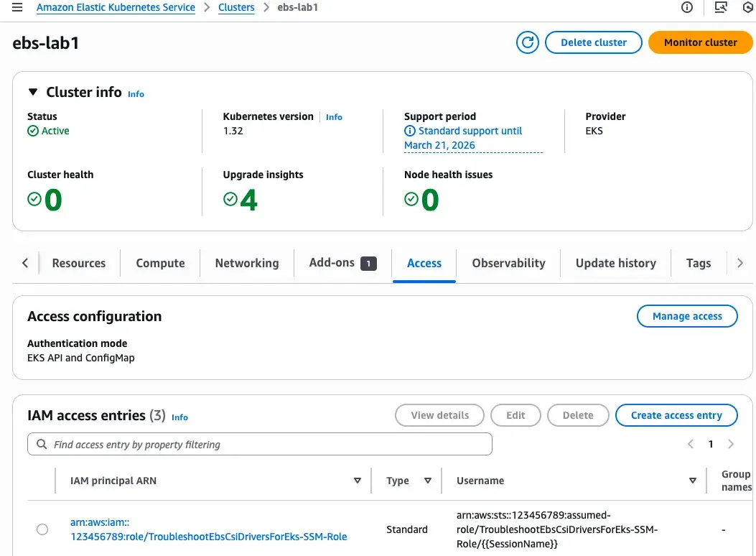
Task: Go to next page of access entries
Action: [731, 444]
